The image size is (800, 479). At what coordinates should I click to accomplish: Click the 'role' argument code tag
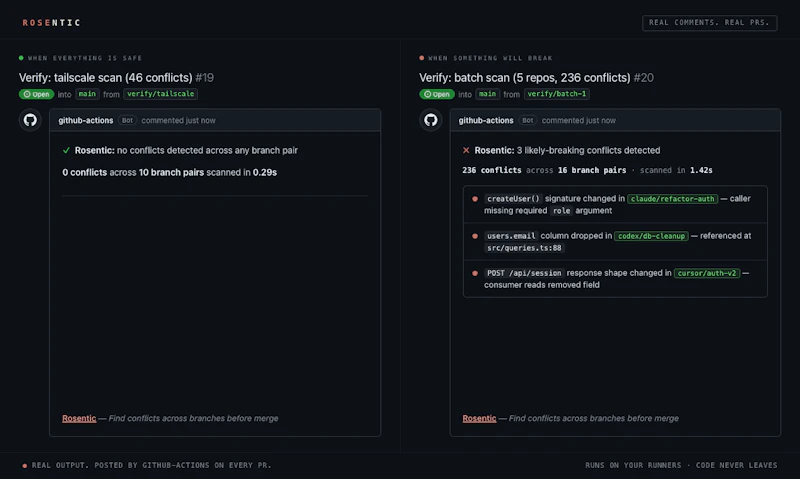click(561, 211)
